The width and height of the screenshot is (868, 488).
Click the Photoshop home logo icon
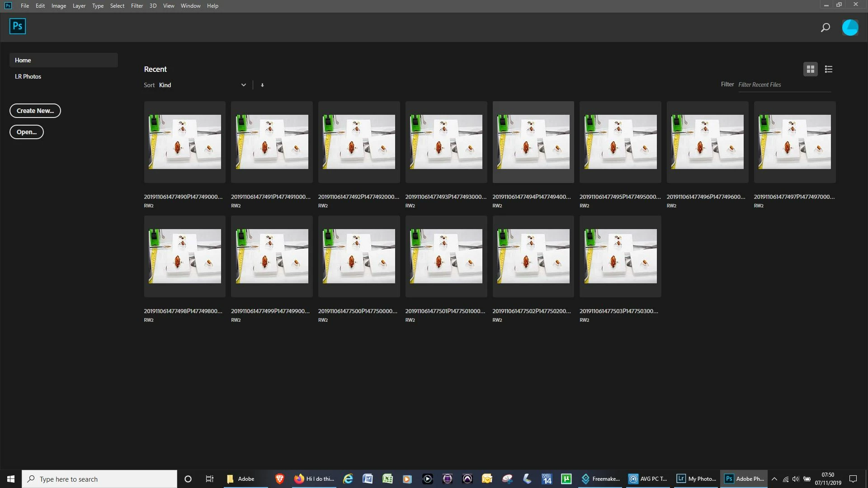tap(18, 26)
